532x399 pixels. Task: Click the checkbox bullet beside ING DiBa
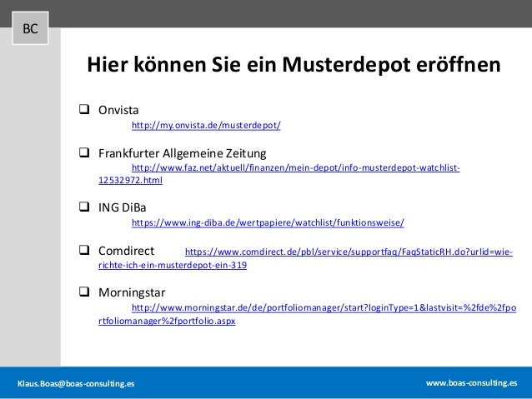tap(84, 207)
